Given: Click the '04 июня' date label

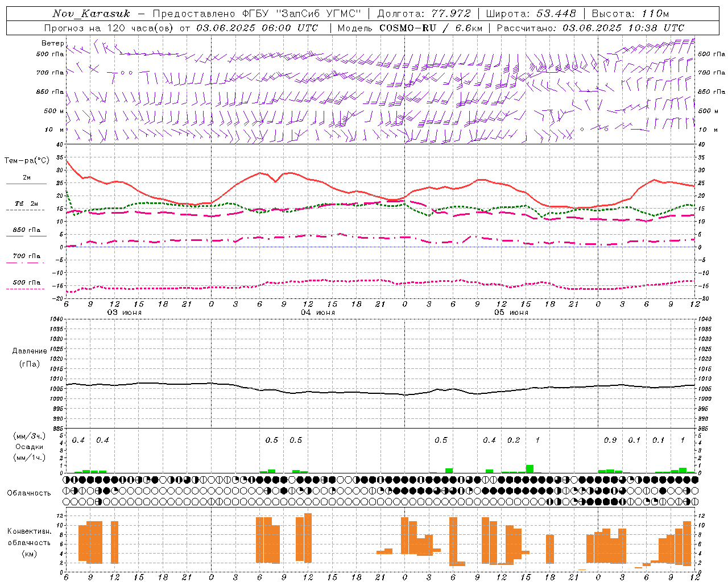Looking at the screenshot, I should click(x=318, y=313).
